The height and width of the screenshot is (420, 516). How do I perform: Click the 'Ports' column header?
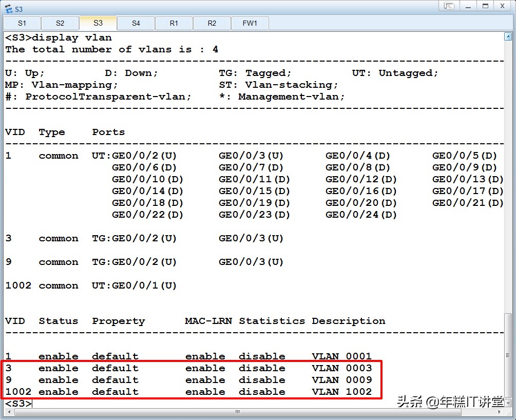[x=108, y=132]
